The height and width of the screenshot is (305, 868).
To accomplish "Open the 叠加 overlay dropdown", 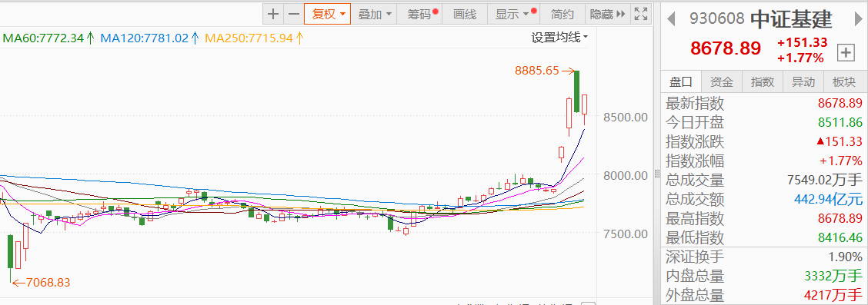I will tap(375, 15).
